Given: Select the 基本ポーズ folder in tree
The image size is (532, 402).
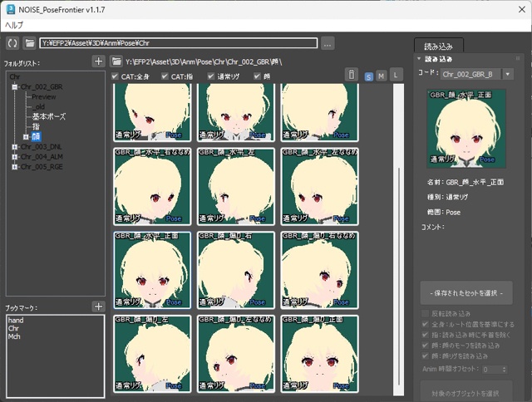Looking at the screenshot, I should 49,116.
